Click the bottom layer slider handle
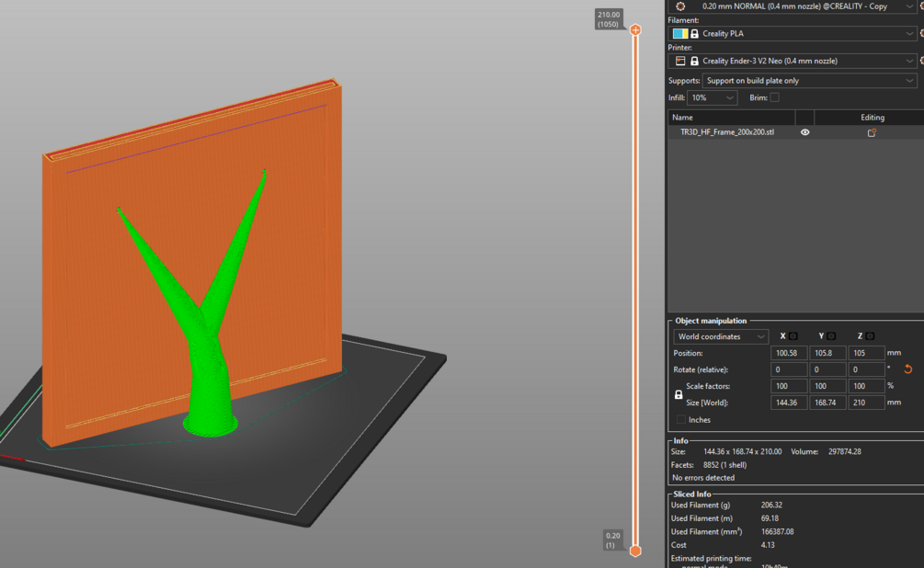The height and width of the screenshot is (568, 924). 636,550
